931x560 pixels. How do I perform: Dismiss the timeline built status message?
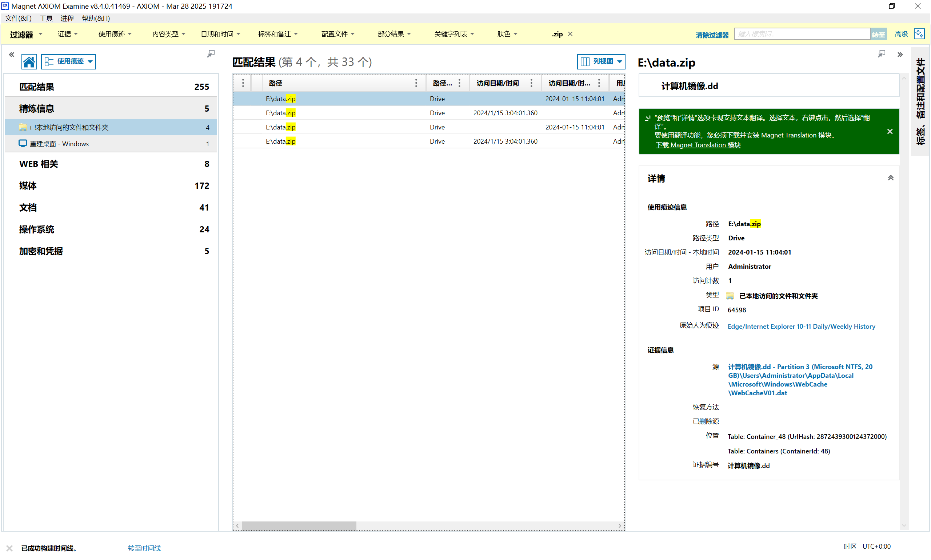click(x=9, y=548)
